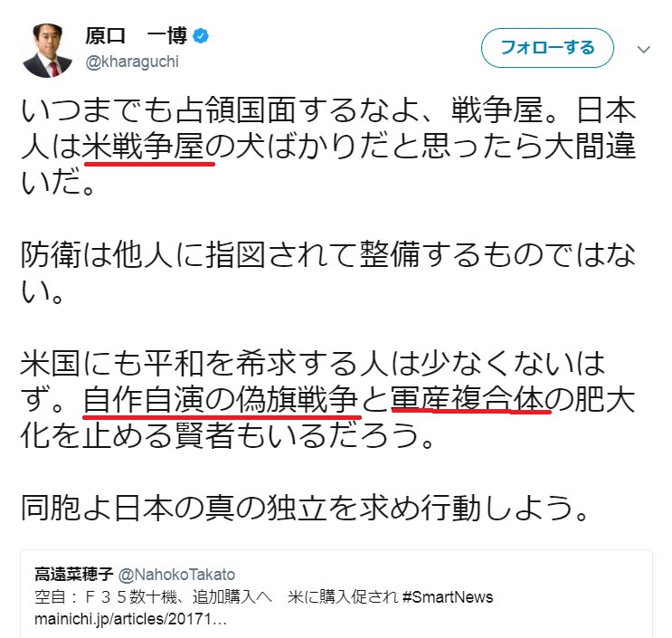Click the #SmartNews hashtag
Screen dimensions: 672x638
tap(448, 597)
